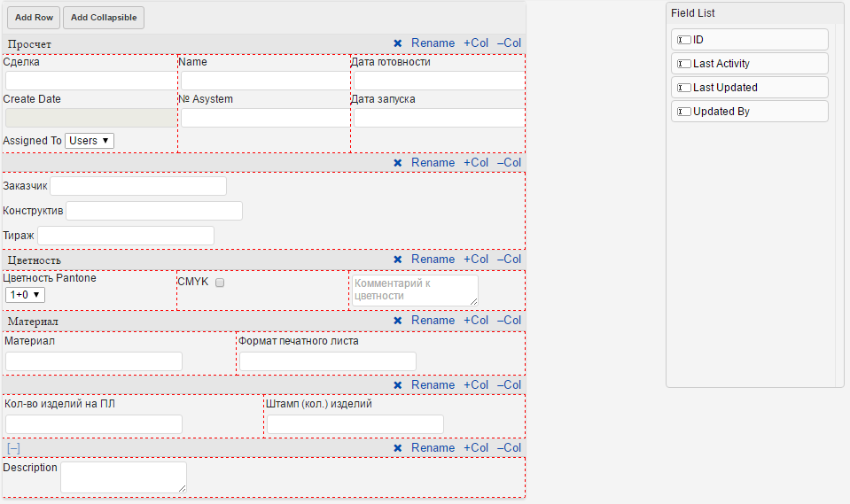The image size is (850, 504).
Task: Click the Материал input field
Action: pos(94,362)
